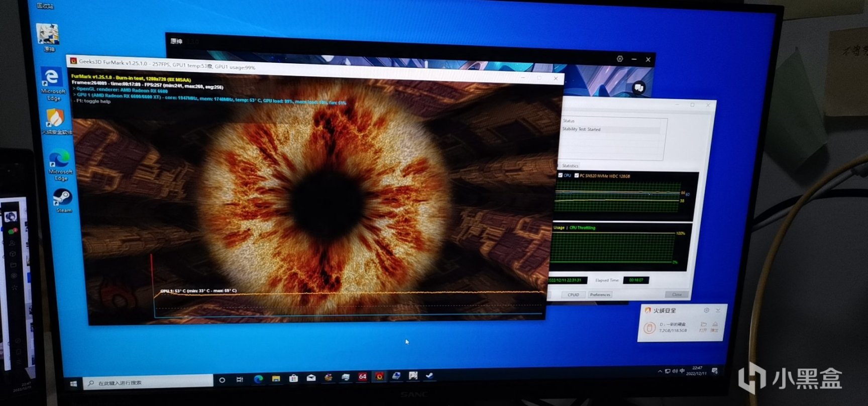The width and height of the screenshot is (868, 406).
Task: Click the Close button in stability test
Action: click(x=677, y=294)
